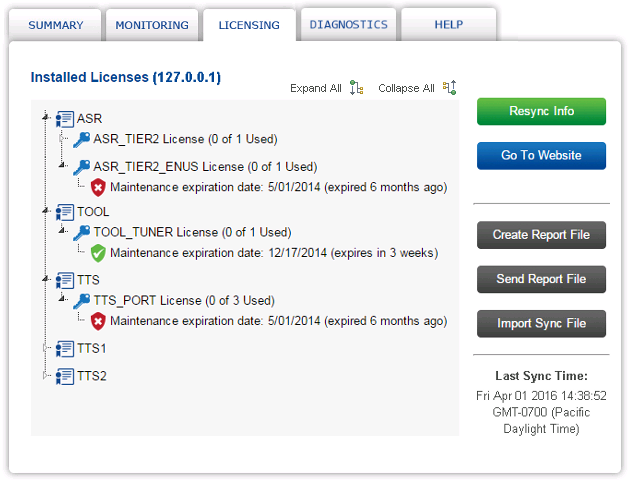Select the TTS tree row label

coord(88,280)
